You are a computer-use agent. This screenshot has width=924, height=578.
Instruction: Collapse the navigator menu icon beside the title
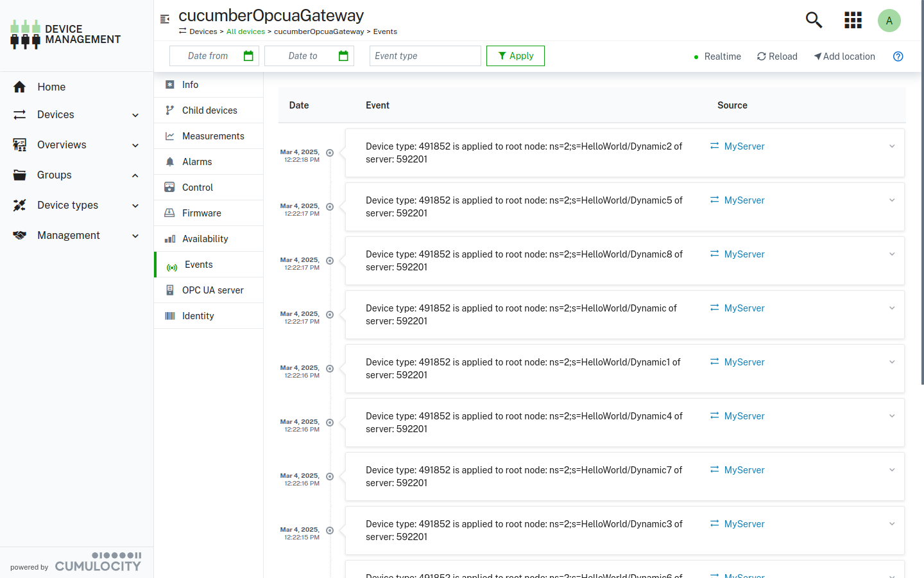pos(165,19)
